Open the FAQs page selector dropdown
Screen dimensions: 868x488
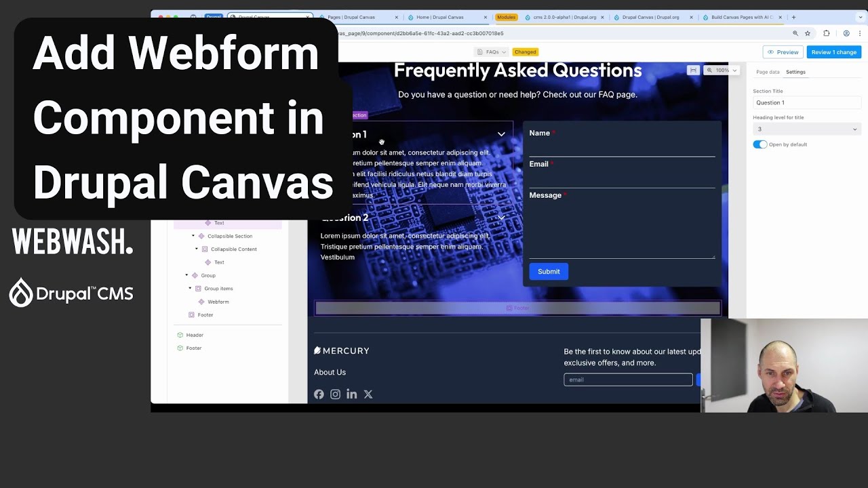click(492, 52)
